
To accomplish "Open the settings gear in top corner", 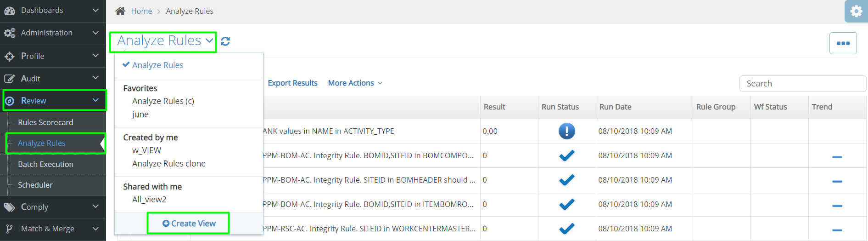I will pos(856,11).
